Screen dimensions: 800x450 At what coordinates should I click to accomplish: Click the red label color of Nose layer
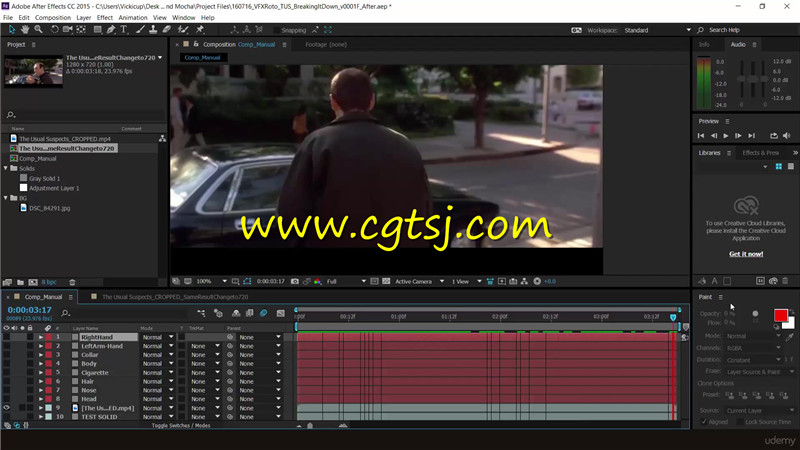[48, 390]
